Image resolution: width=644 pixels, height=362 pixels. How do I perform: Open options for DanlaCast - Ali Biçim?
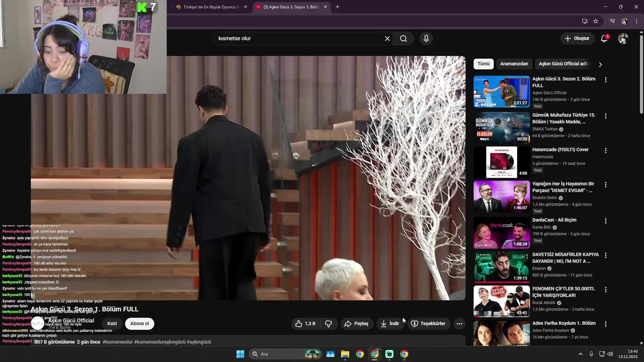[605, 221]
